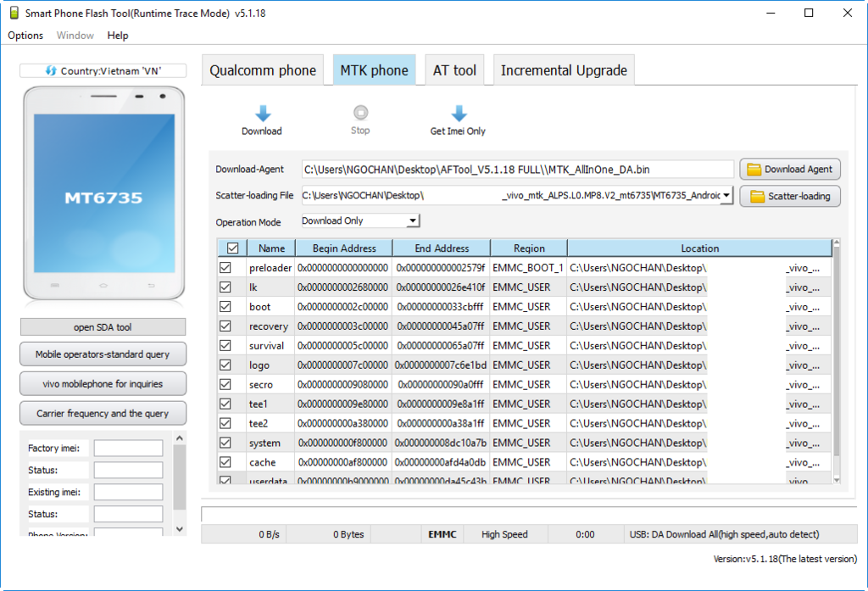Open the Download Agent folder button
The height and width of the screenshot is (591, 868).
[790, 170]
